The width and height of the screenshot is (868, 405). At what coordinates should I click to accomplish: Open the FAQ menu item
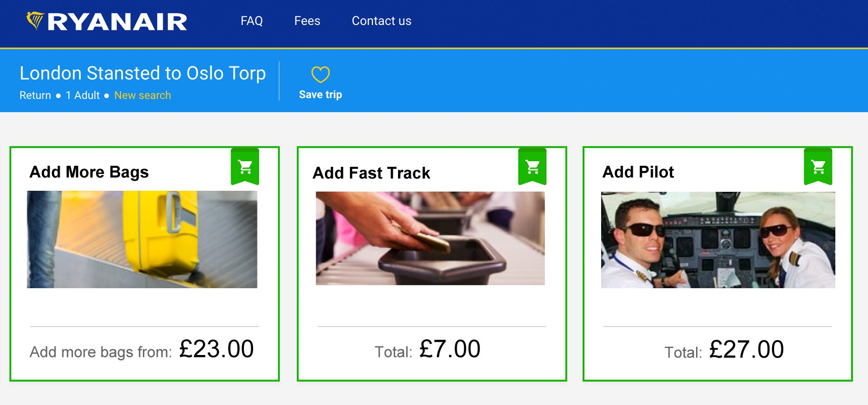click(252, 21)
